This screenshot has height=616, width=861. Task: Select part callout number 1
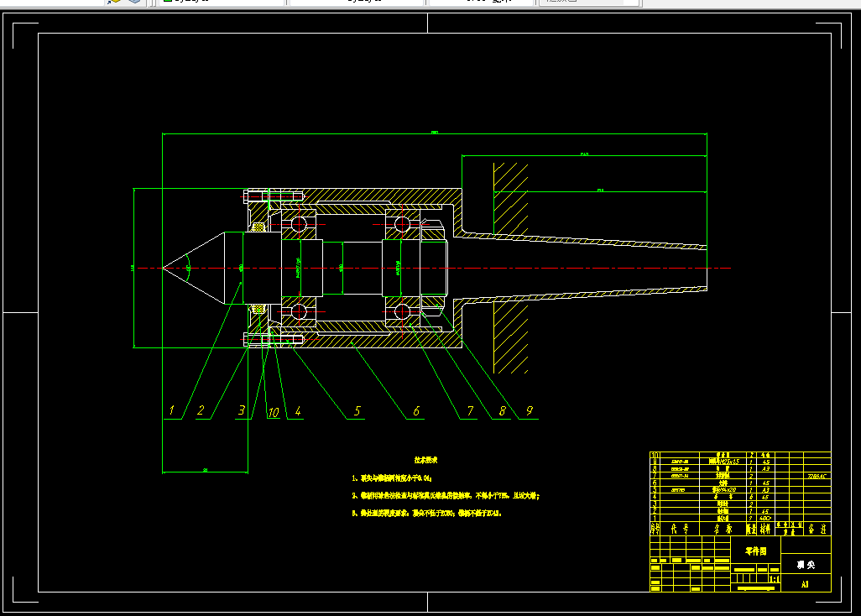[172, 410]
